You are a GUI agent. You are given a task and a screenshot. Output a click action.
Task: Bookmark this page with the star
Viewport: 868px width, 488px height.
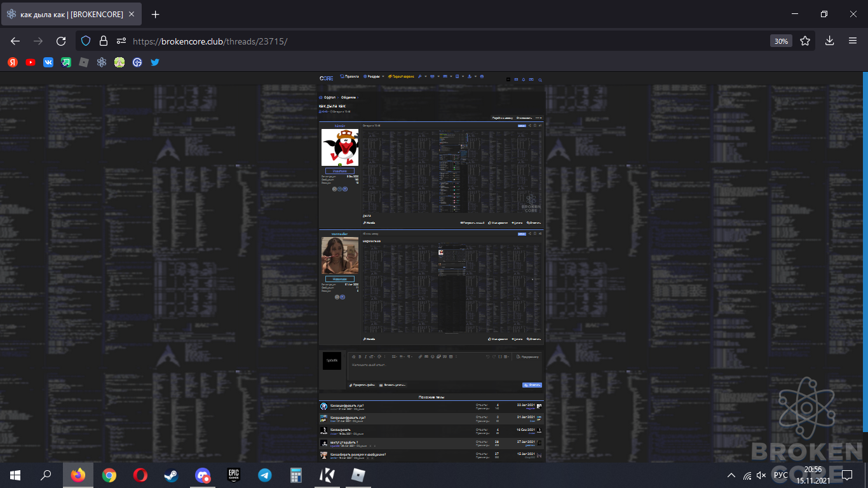point(805,41)
